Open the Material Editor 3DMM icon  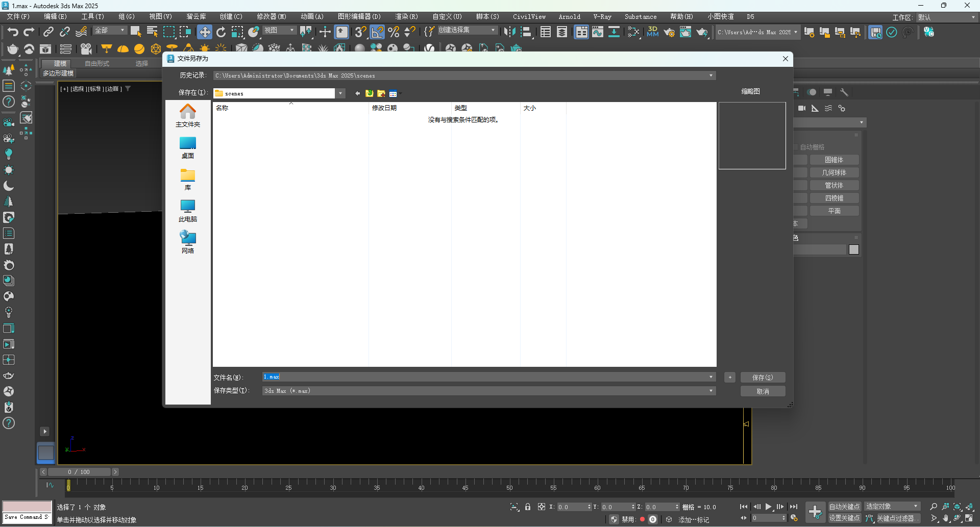(x=652, y=32)
